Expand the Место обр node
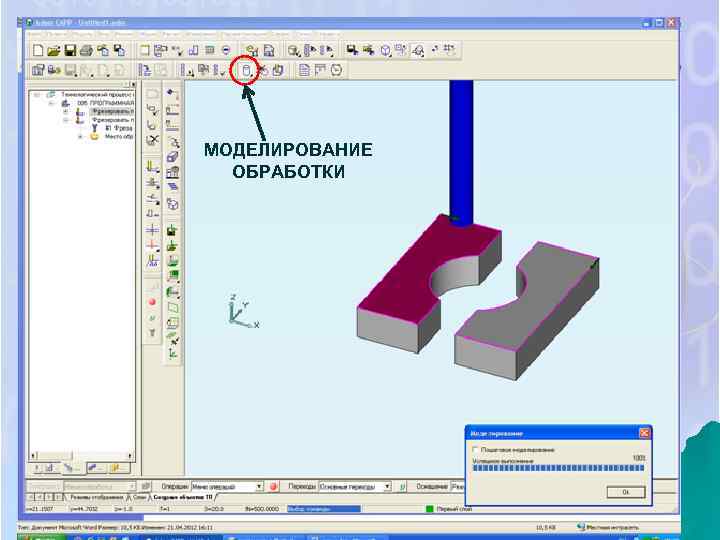 [80, 137]
